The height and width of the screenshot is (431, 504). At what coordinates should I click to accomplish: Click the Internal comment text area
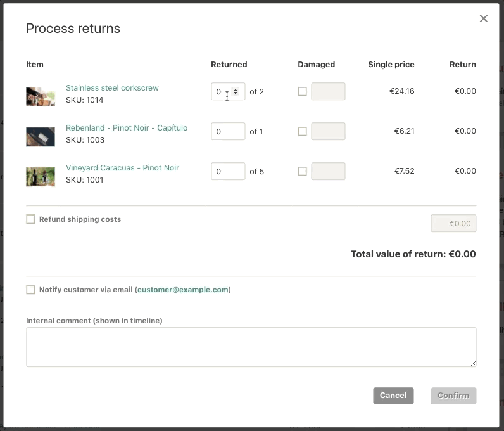pyautogui.click(x=251, y=347)
